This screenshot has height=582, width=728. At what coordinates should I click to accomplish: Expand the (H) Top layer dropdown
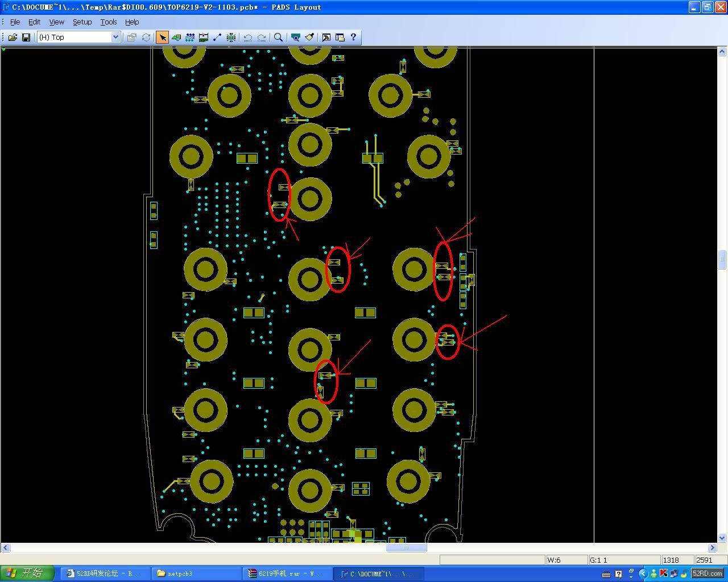point(115,38)
